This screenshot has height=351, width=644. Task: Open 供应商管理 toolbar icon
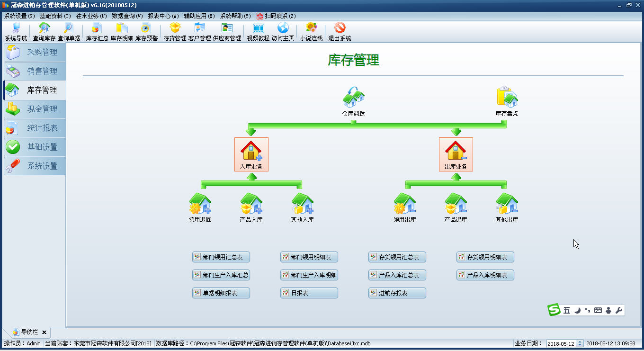[x=227, y=32]
